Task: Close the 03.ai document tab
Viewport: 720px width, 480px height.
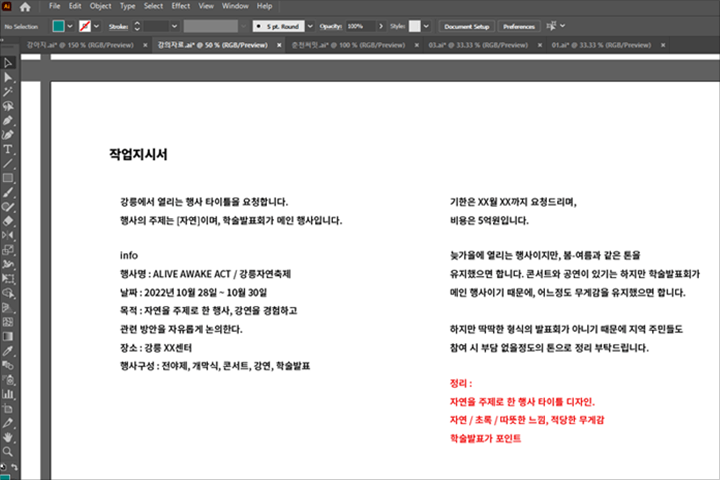Action: pyautogui.click(x=540, y=45)
